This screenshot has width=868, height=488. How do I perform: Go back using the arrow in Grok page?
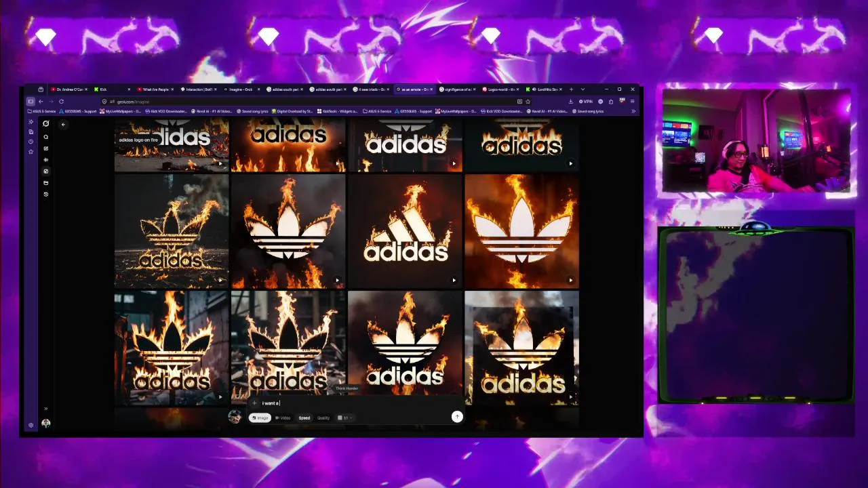[x=63, y=124]
